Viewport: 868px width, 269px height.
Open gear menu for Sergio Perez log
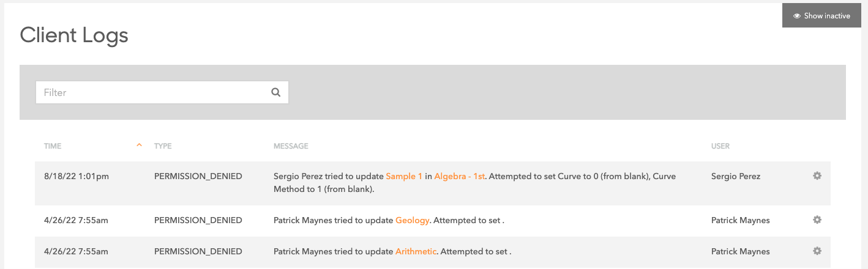[x=817, y=176]
